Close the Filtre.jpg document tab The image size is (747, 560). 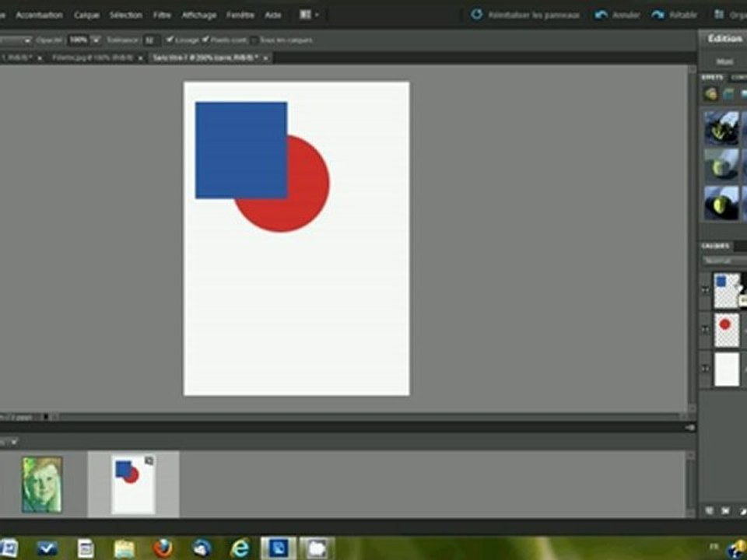[141, 58]
